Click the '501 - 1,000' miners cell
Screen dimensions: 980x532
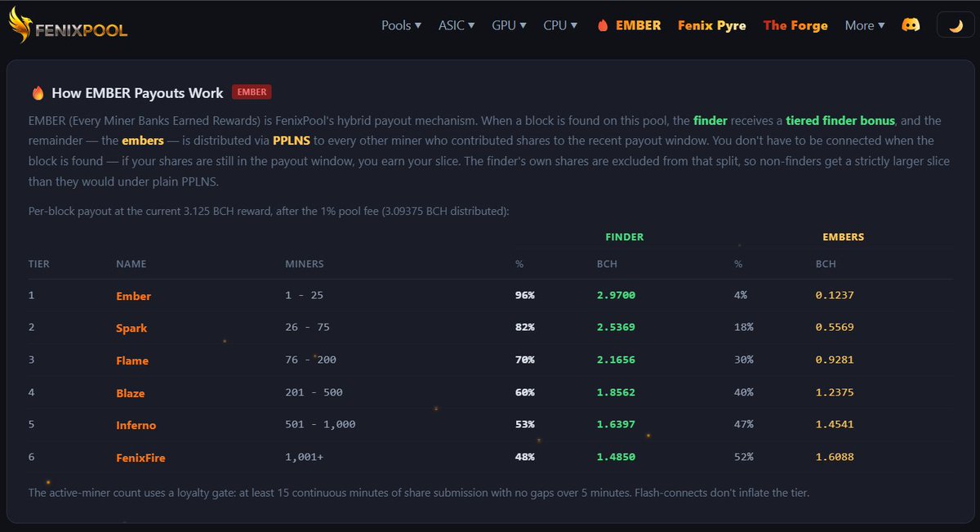(320, 424)
